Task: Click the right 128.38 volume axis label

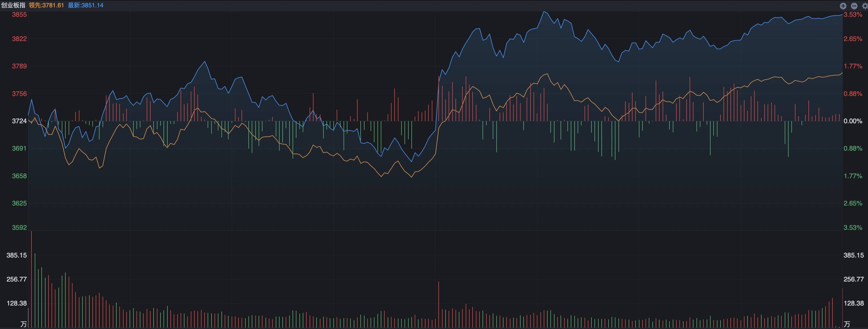Action: tap(853, 303)
